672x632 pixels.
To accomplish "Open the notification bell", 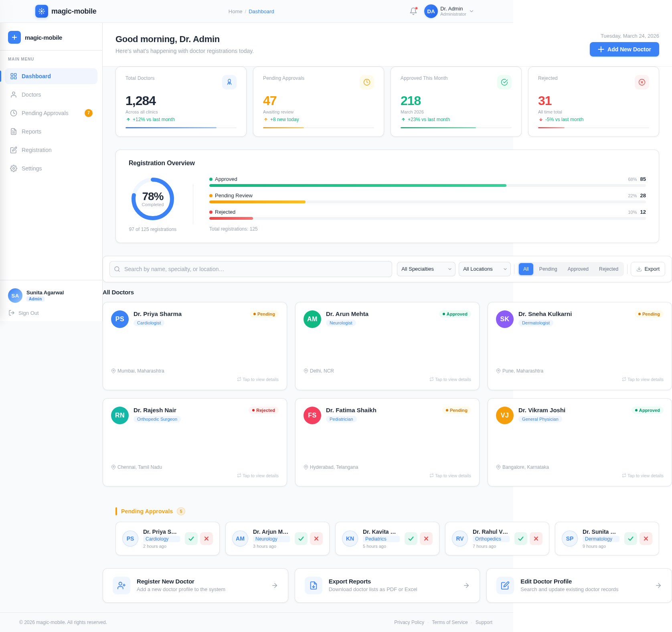I will point(413,11).
